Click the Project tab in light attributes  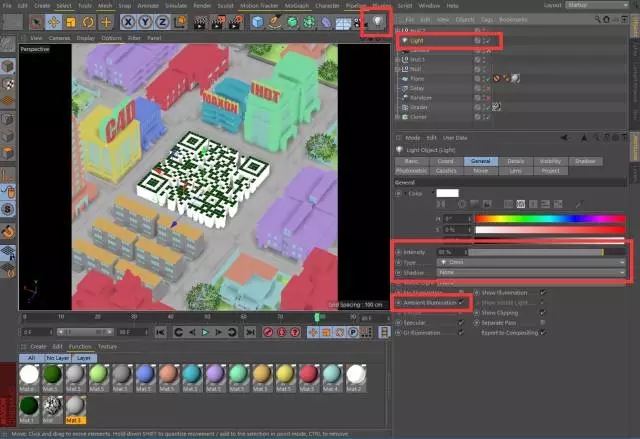tap(551, 170)
